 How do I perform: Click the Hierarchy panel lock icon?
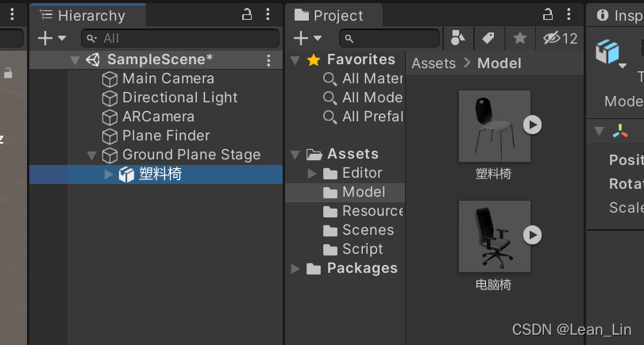pyautogui.click(x=246, y=15)
